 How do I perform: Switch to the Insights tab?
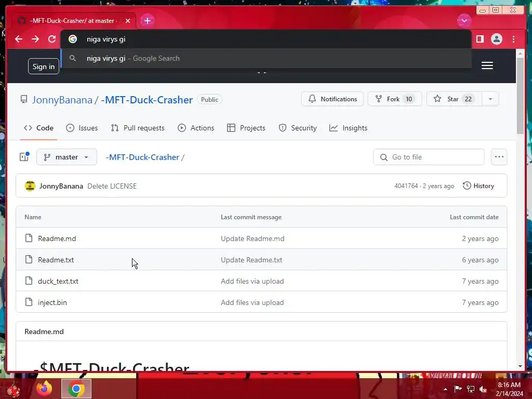pos(349,128)
